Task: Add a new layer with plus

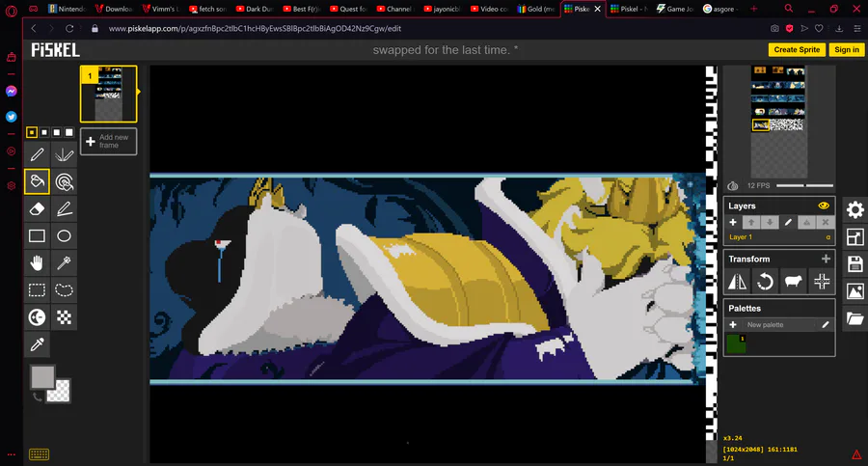Action: (x=733, y=222)
